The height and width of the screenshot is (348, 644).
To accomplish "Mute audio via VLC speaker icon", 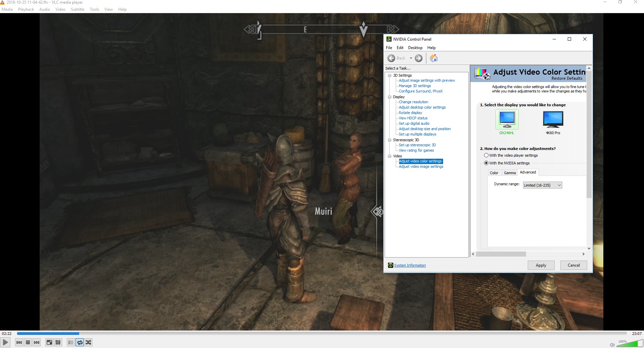I will (x=612, y=345).
